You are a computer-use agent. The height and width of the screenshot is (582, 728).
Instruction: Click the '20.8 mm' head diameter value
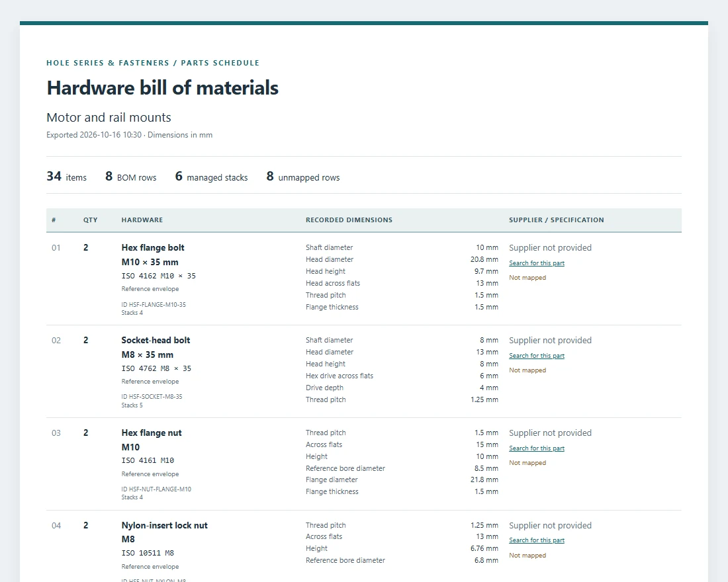(484, 259)
